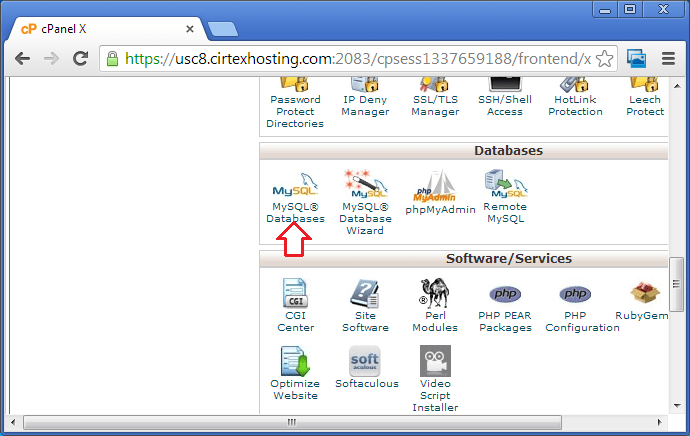Screen dimensions: 690x436
Task: Launch Softaculous installer
Action: click(364, 362)
